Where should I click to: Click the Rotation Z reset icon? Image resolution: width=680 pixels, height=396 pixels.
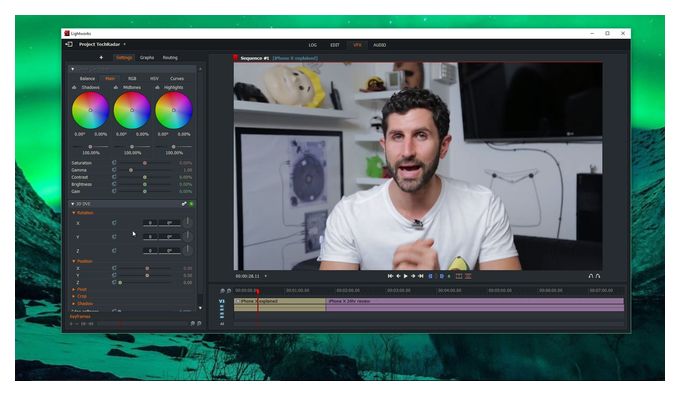pyautogui.click(x=114, y=251)
